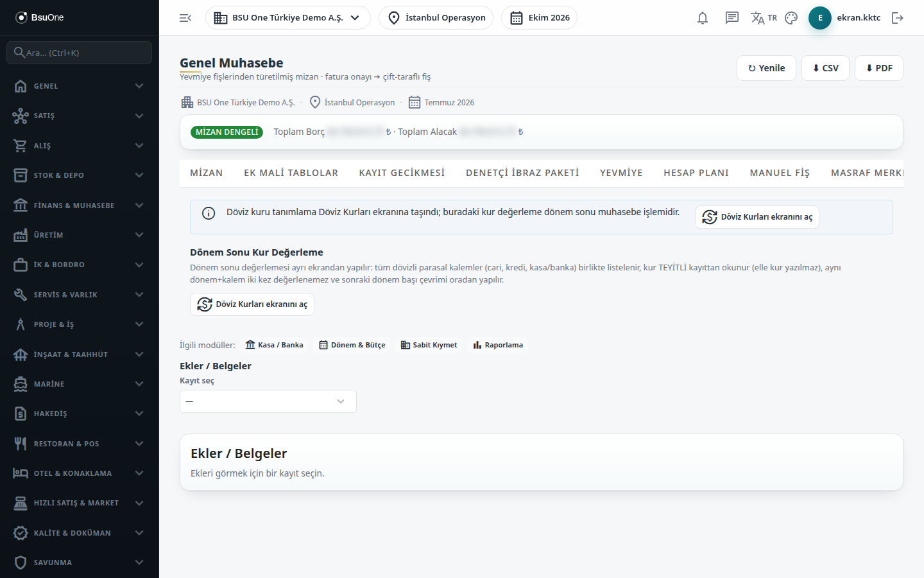Expand the ÜRETİM sidebar section

[80, 235]
